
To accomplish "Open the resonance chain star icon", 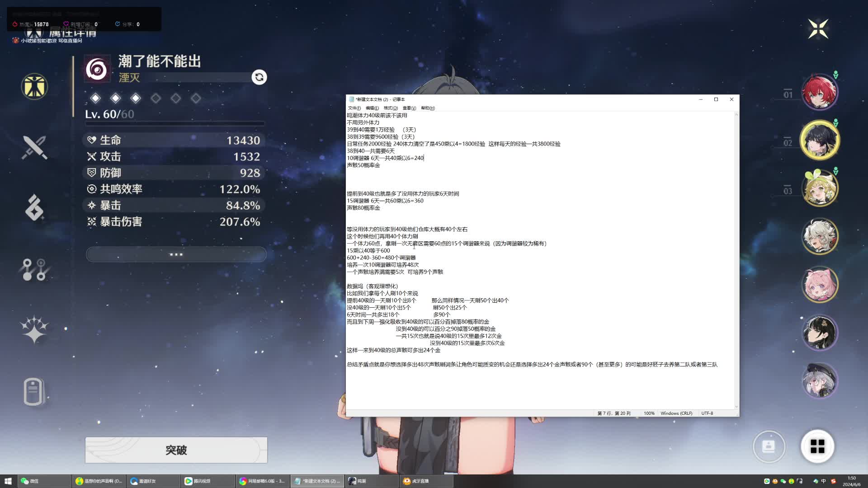I will tap(34, 329).
